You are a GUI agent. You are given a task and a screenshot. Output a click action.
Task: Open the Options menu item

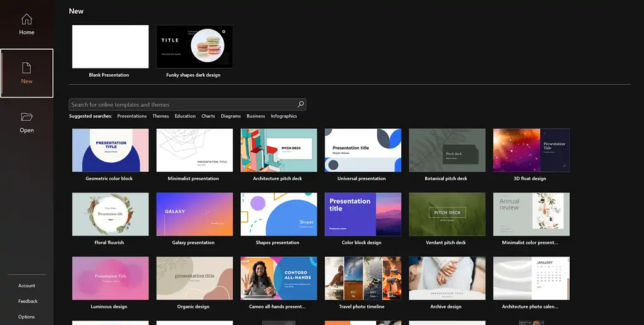(26, 317)
